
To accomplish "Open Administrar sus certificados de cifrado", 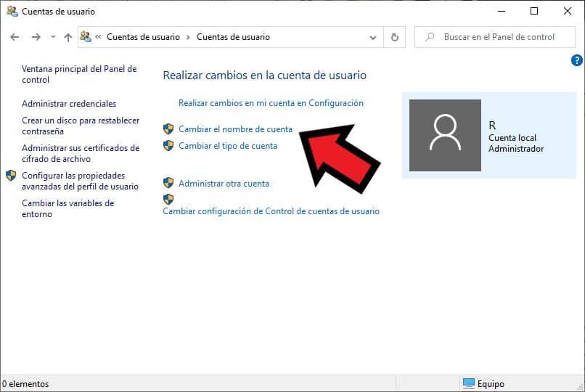I will click(81, 153).
